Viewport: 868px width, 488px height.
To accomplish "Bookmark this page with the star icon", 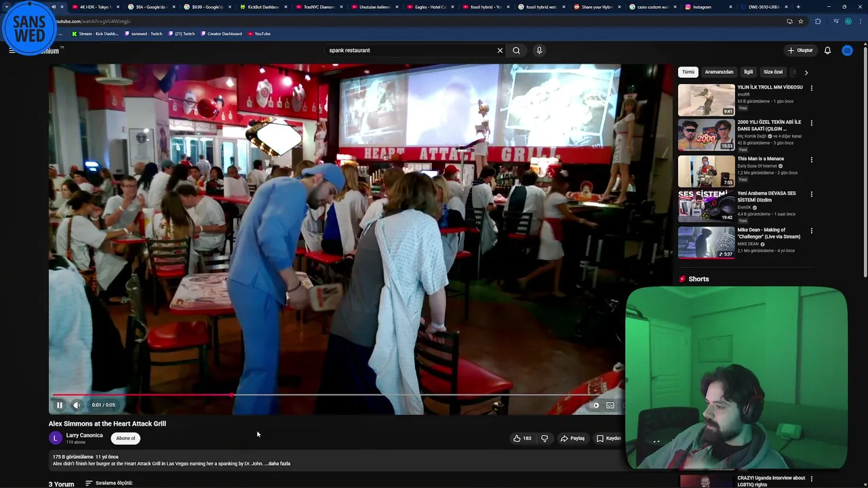I will pos(801,21).
